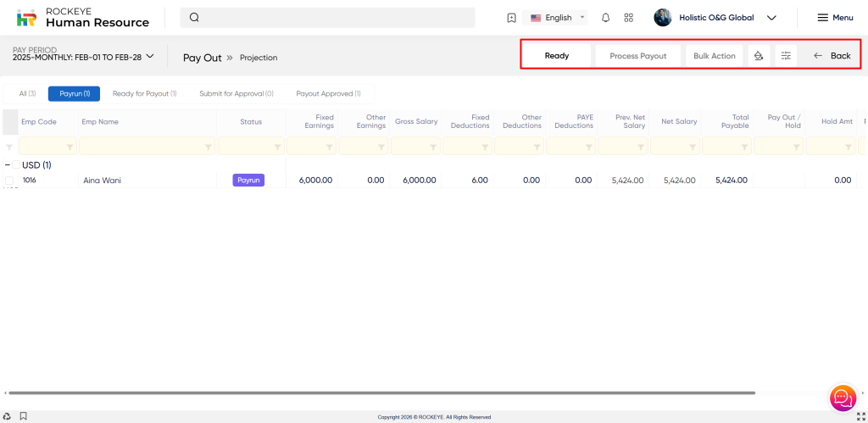The height and width of the screenshot is (423, 868).
Task: Open the chat support bubble
Action: click(843, 398)
